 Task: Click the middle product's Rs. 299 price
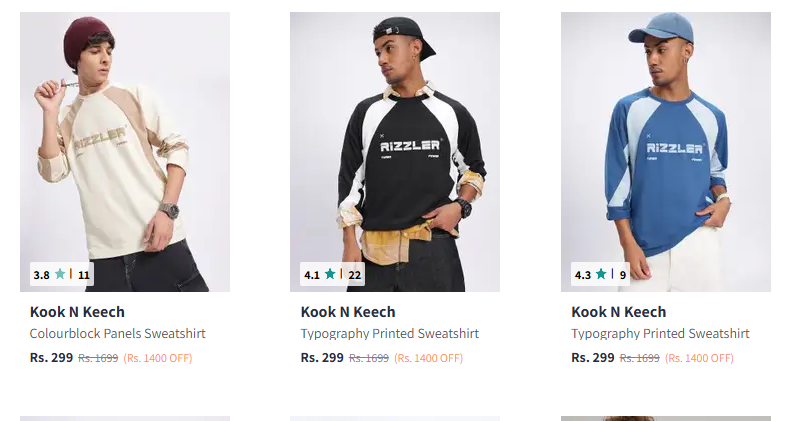click(x=322, y=357)
